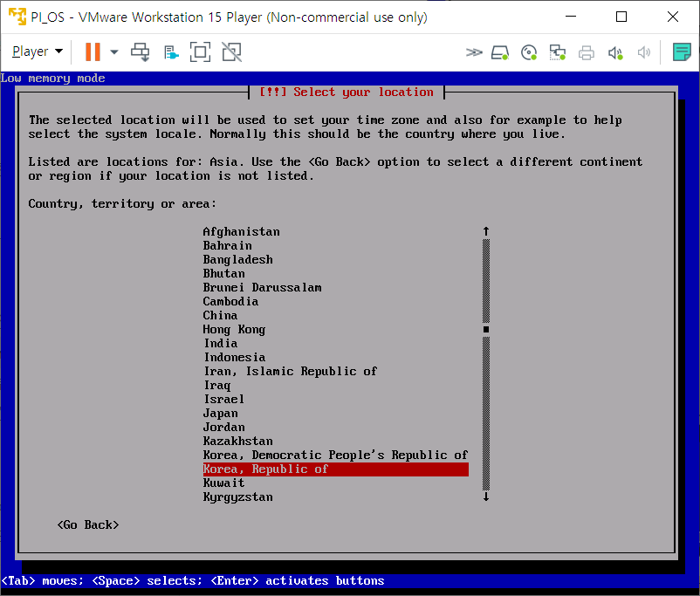Pause the virtual machine
Screen dimensions: 700x596
tap(93, 51)
